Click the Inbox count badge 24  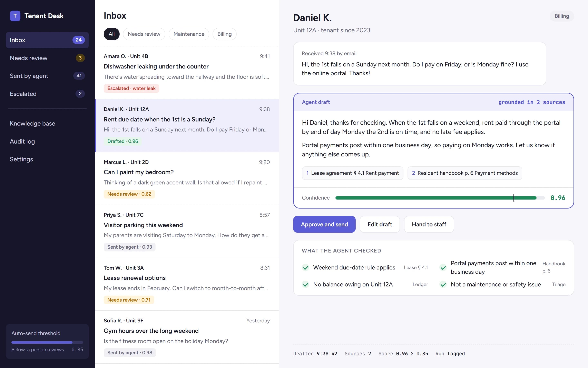click(78, 40)
